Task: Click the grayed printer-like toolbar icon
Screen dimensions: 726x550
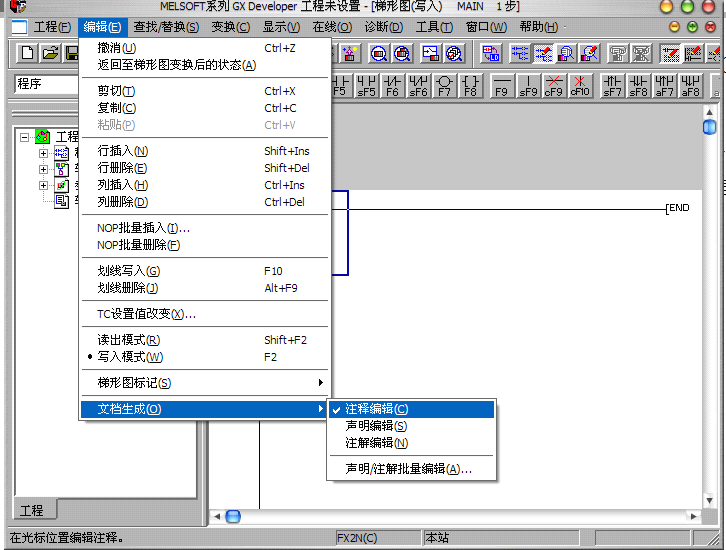Action: tap(618, 54)
